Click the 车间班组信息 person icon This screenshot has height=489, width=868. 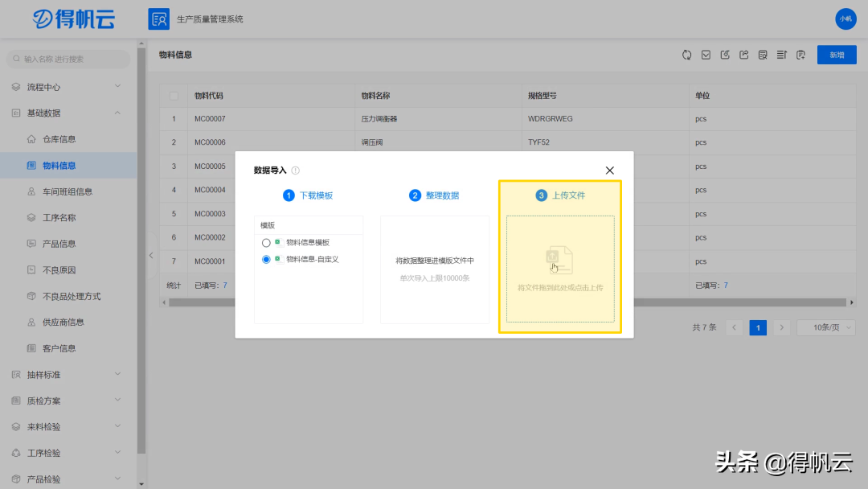[31, 191]
